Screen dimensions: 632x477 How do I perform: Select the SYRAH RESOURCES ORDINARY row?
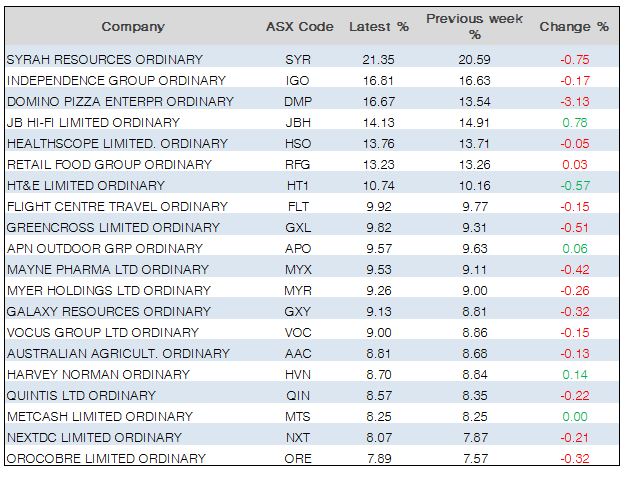[x=105, y=59]
